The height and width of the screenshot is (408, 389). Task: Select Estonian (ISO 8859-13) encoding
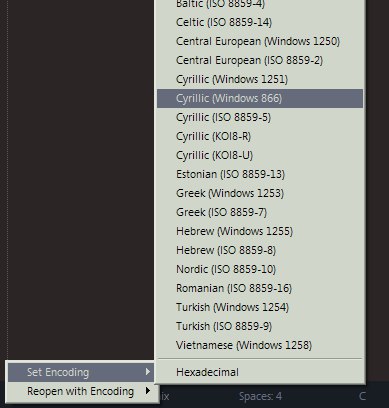click(x=260, y=174)
